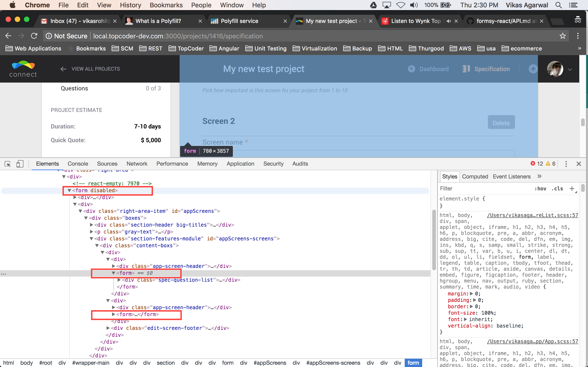The image size is (588, 367).
Task: Collapse the form disabled node
Action: 69,191
